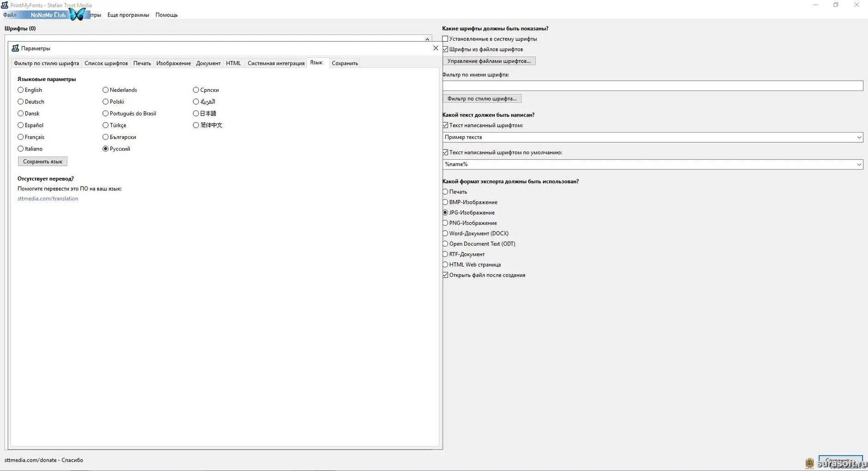Screen dimensions: 868x471
Task: Select the Язык tab
Action: (x=317, y=62)
